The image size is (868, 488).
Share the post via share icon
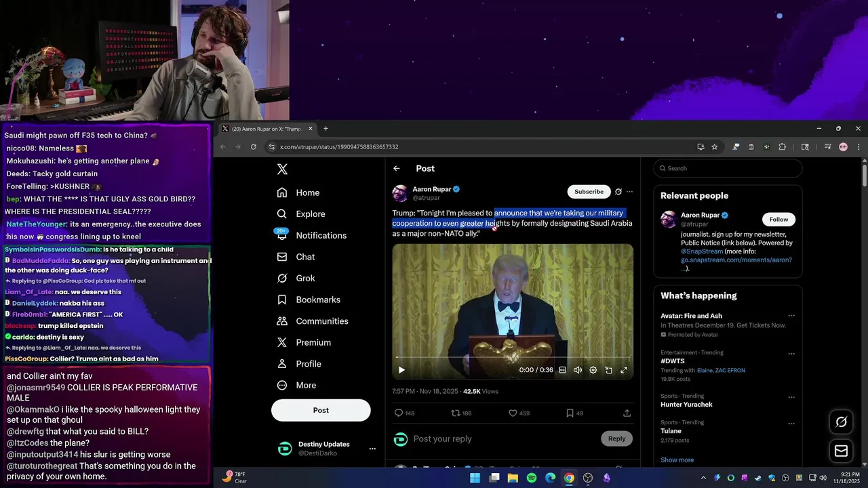click(627, 413)
